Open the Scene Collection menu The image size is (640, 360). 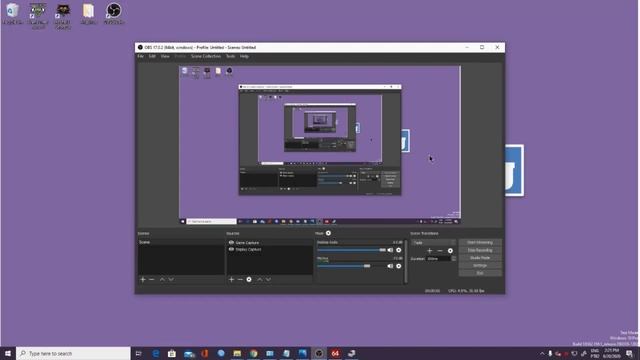pos(206,56)
